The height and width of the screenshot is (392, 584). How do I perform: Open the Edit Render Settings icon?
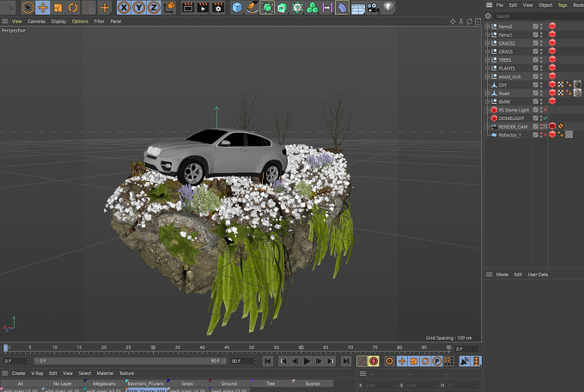coord(218,8)
